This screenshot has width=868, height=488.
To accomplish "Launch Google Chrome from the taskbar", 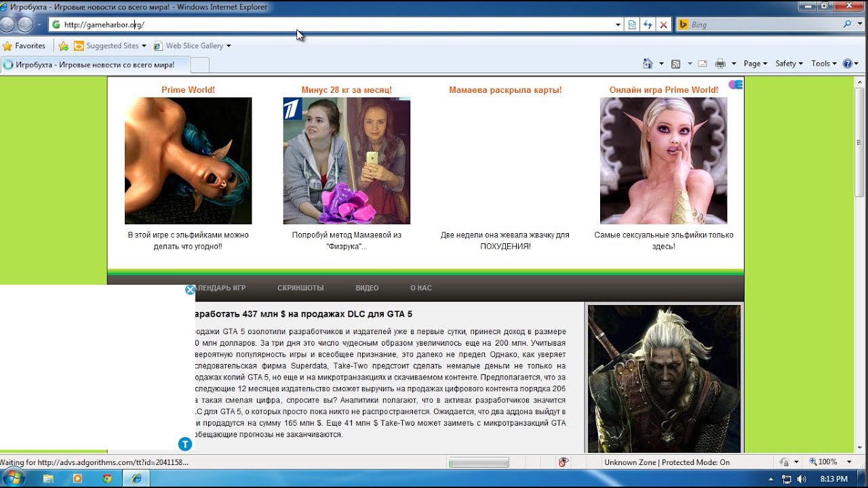I will (106, 479).
